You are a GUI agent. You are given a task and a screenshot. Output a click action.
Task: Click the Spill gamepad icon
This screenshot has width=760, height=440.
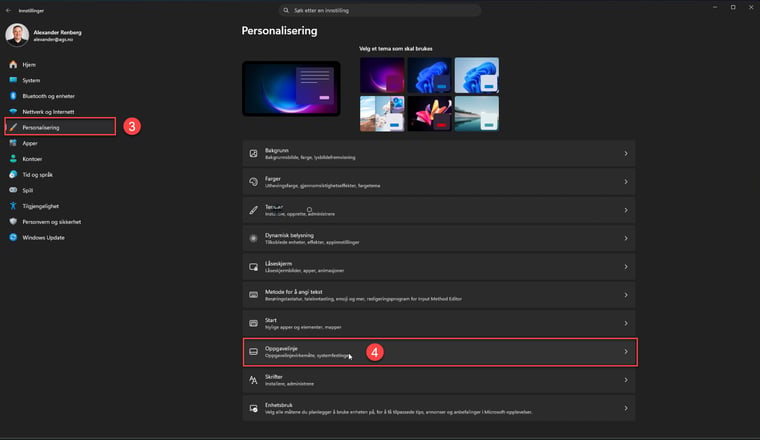click(x=13, y=190)
